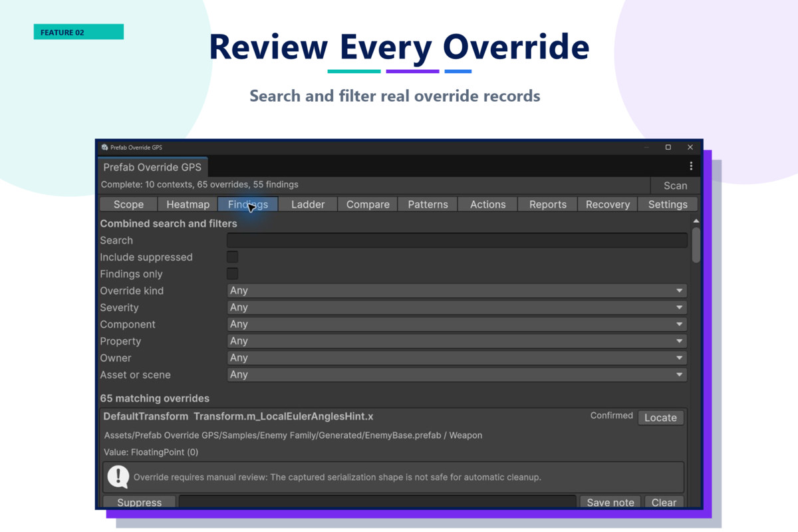Click the note text field beside Suppress
The image size is (798, 532).
pos(377,502)
